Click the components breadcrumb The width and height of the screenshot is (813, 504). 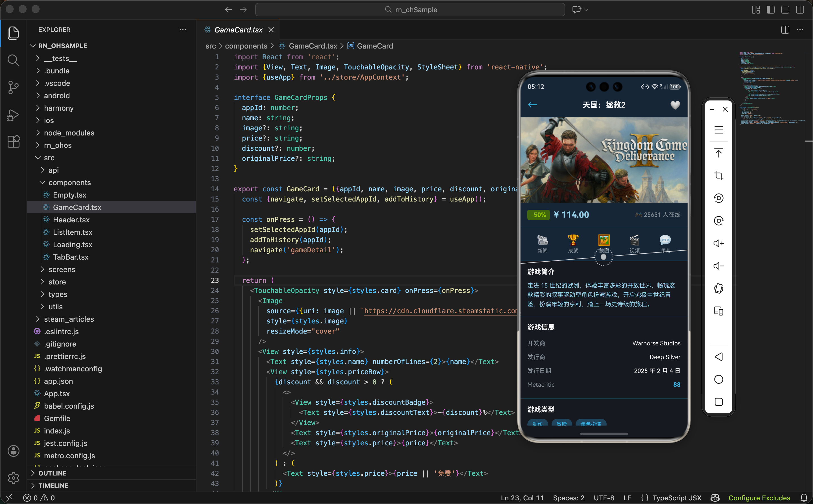coord(246,46)
